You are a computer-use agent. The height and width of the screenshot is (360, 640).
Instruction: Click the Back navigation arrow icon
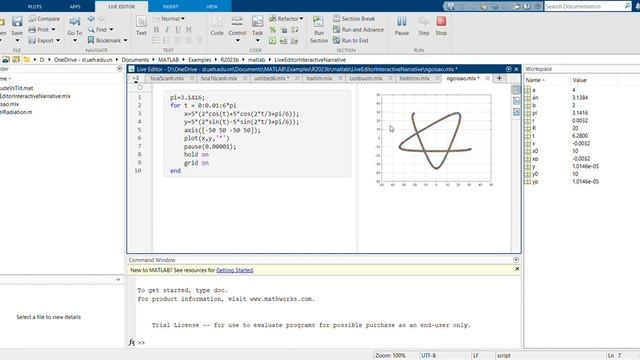click(x=91, y=19)
